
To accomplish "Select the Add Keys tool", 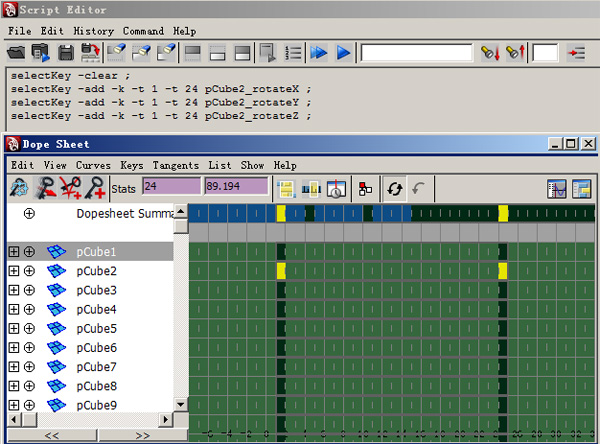I will pos(95,188).
